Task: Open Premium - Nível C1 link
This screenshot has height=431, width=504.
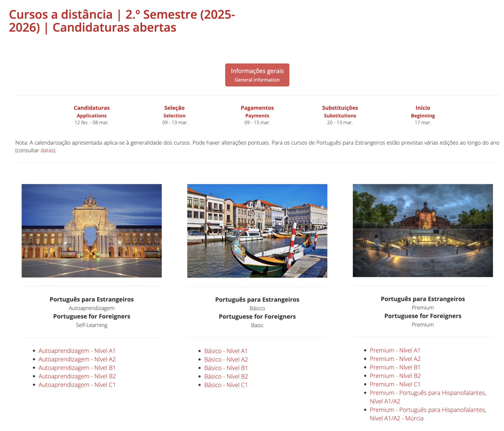Action: pos(395,384)
